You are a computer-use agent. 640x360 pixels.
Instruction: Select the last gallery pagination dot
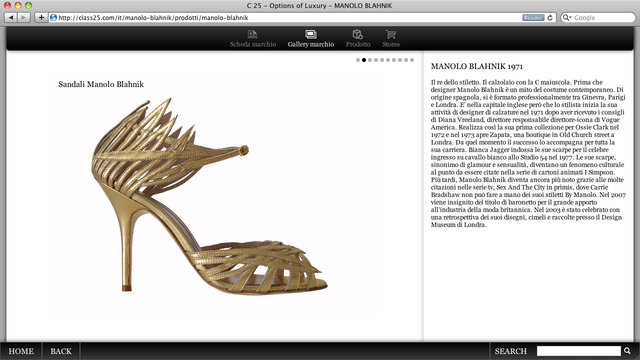pyautogui.click(x=412, y=60)
